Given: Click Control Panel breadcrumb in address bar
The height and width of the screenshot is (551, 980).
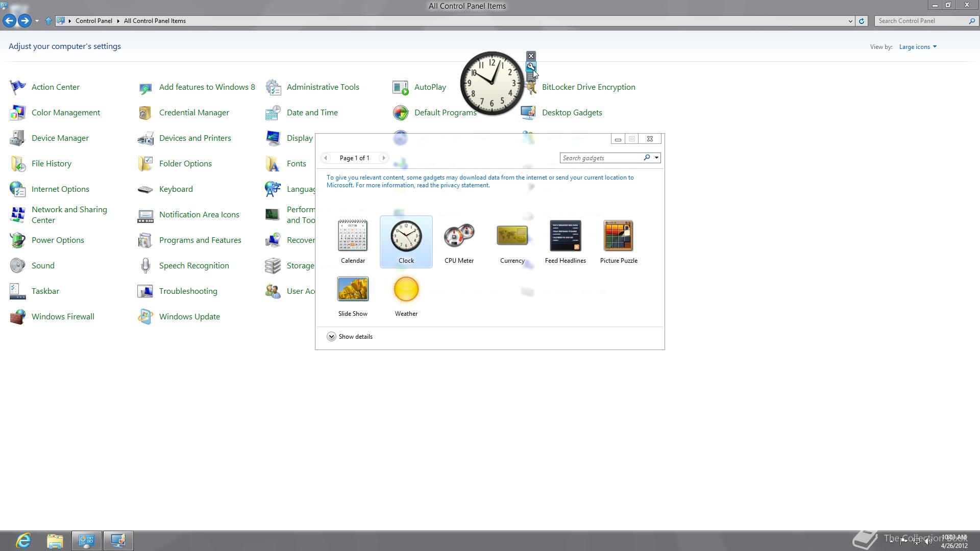Looking at the screenshot, I should 94,21.
